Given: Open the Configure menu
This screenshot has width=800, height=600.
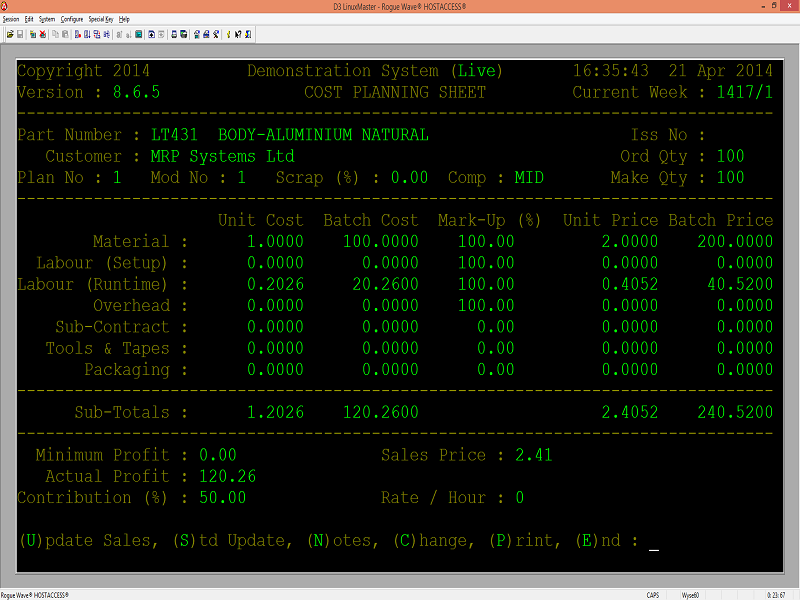Looking at the screenshot, I should (x=72, y=19).
